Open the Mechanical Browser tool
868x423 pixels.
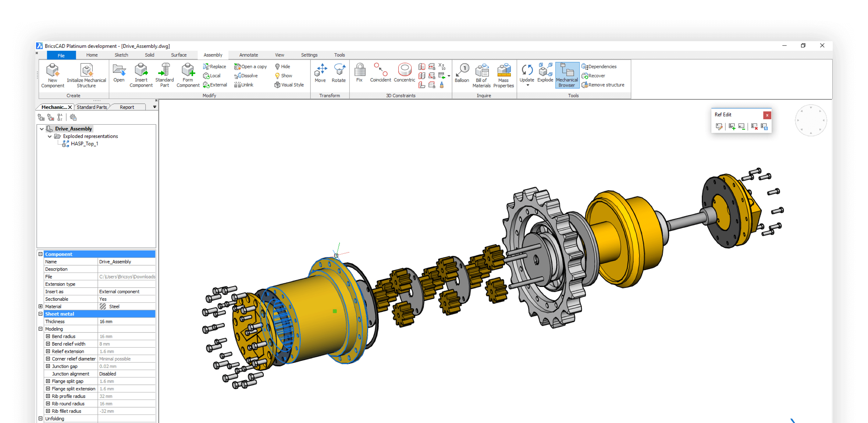click(566, 75)
